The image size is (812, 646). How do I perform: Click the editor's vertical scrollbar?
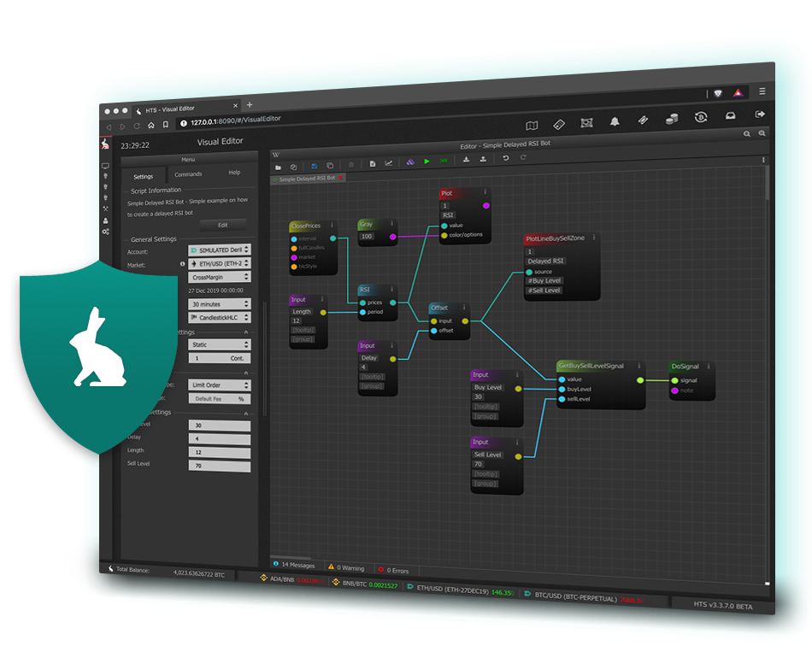(x=767, y=184)
